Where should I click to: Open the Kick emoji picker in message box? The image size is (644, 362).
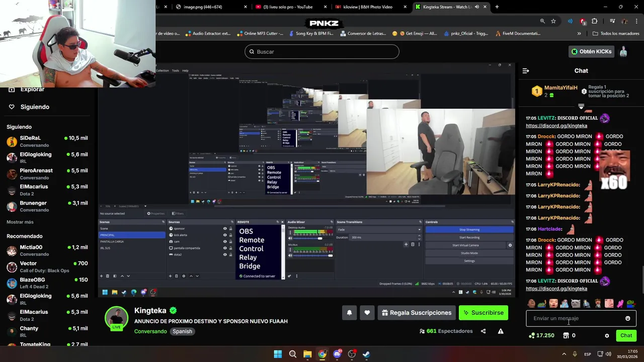(627, 318)
